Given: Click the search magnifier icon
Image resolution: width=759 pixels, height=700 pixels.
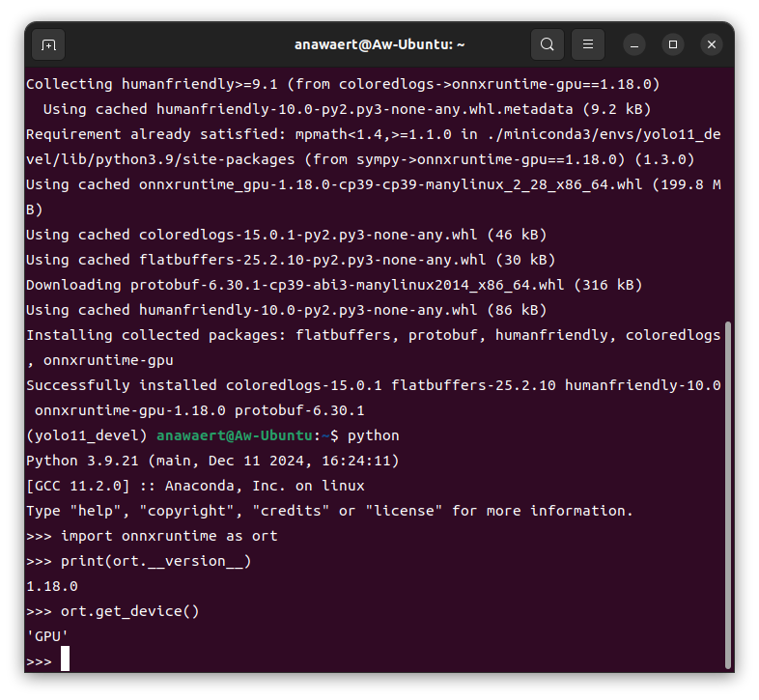Looking at the screenshot, I should point(548,44).
